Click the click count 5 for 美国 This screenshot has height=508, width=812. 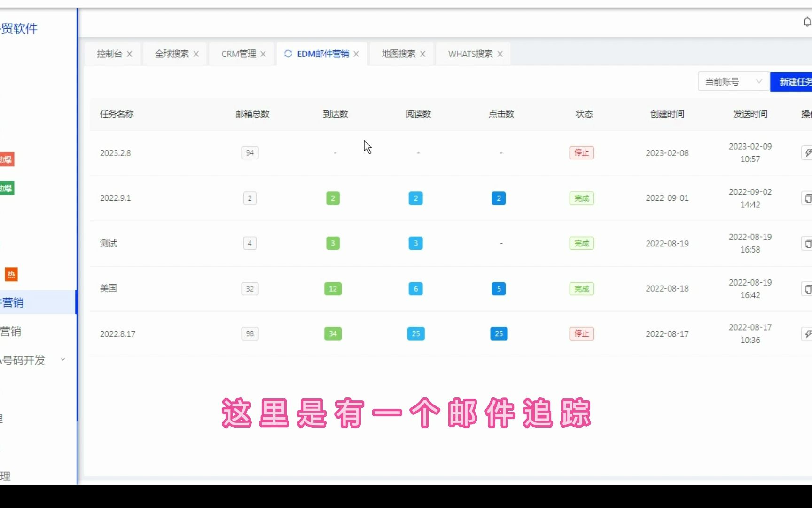point(499,289)
